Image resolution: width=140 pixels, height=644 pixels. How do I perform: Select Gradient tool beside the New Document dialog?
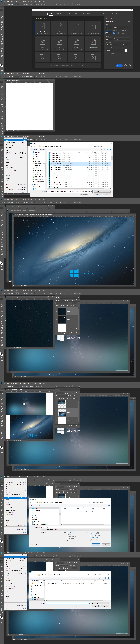coord(2,39)
